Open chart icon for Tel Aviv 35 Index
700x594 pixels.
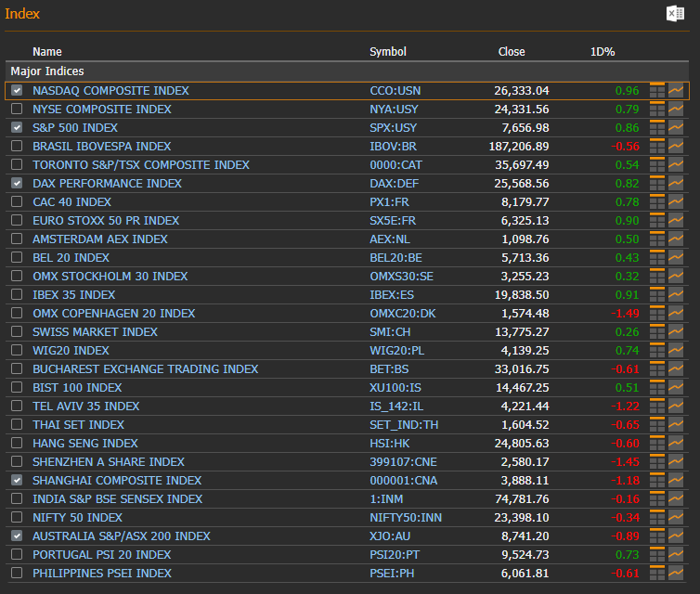676,407
